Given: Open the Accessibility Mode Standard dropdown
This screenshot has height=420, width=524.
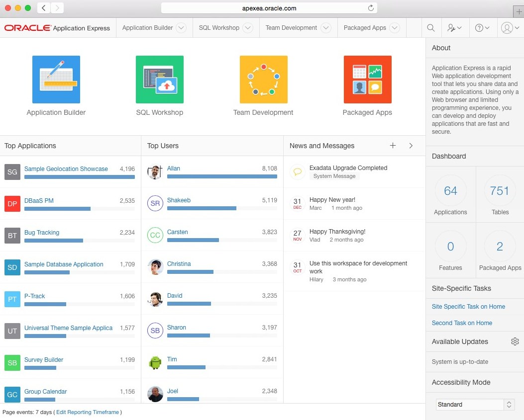Looking at the screenshot, I should coord(475,405).
